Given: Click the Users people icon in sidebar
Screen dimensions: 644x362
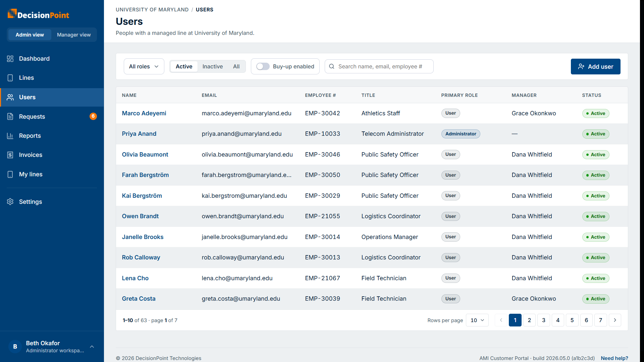Looking at the screenshot, I should (x=10, y=97).
